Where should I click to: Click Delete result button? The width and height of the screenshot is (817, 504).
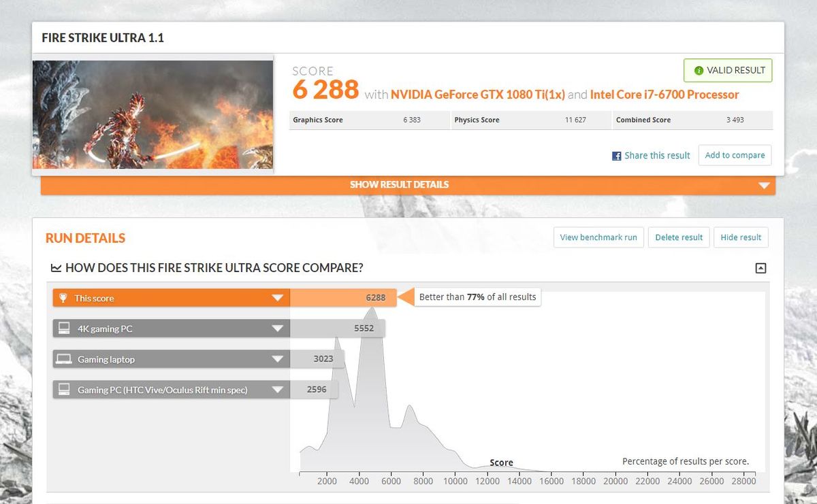point(679,237)
